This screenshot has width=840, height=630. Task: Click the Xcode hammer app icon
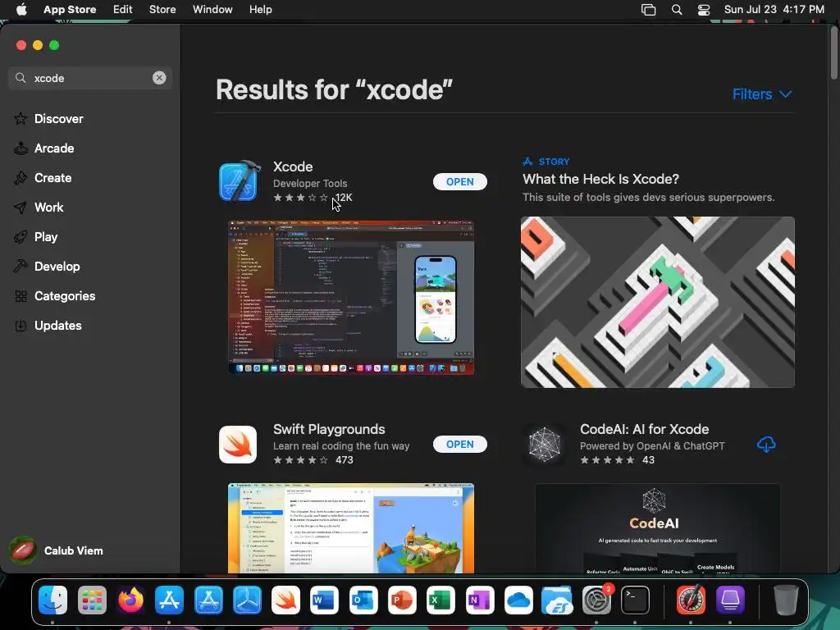coord(239,181)
